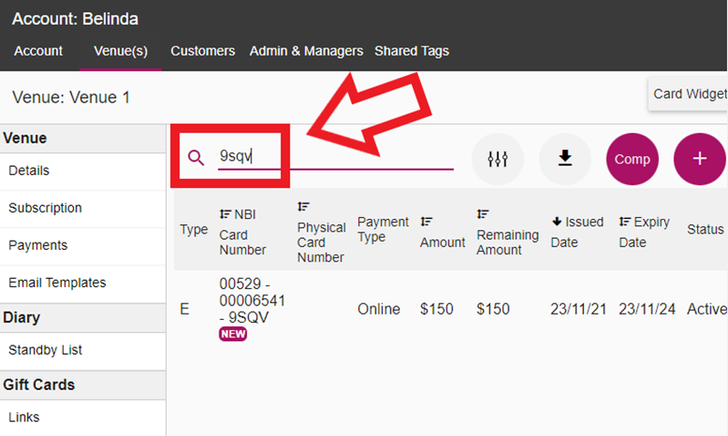The image size is (728, 436).
Task: Click the Comp button
Action: pos(632,159)
